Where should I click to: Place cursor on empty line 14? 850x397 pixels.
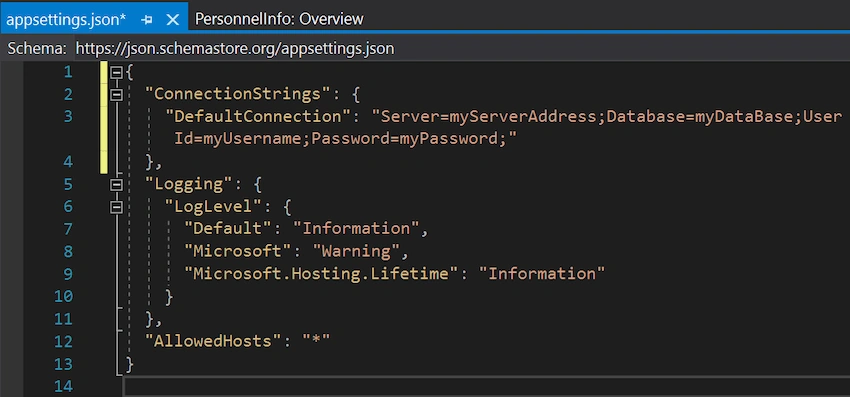[x=487, y=386]
